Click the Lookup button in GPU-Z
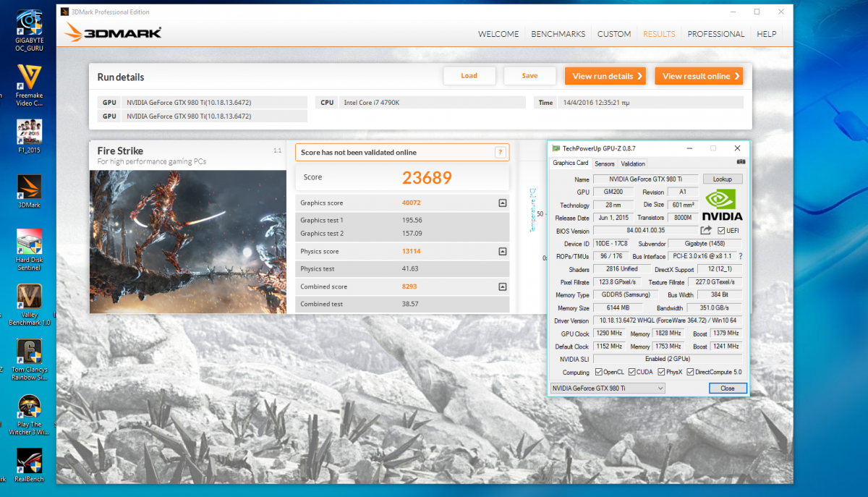The height and width of the screenshot is (497, 868). pos(723,179)
